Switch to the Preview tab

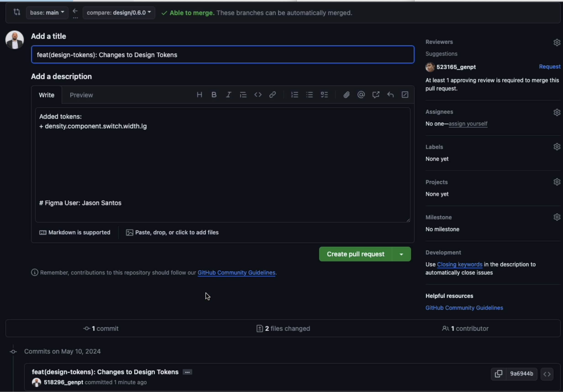(81, 95)
